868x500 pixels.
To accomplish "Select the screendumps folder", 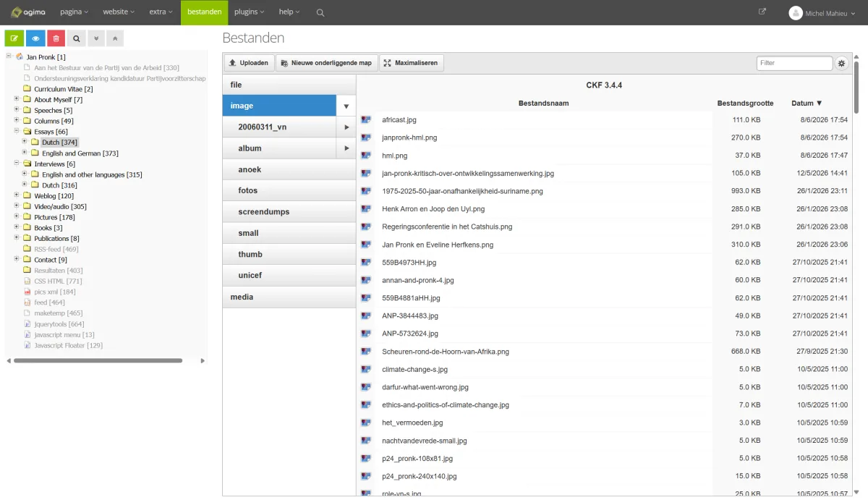I will coord(289,212).
